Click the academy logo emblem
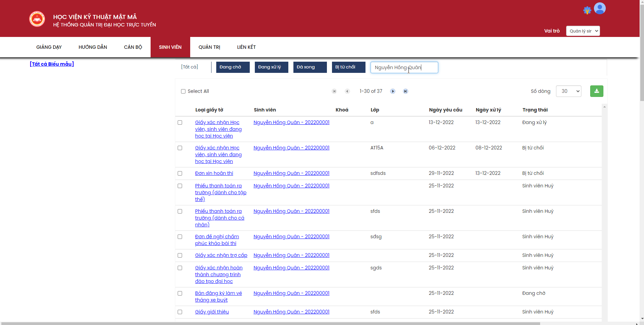 pyautogui.click(x=37, y=19)
